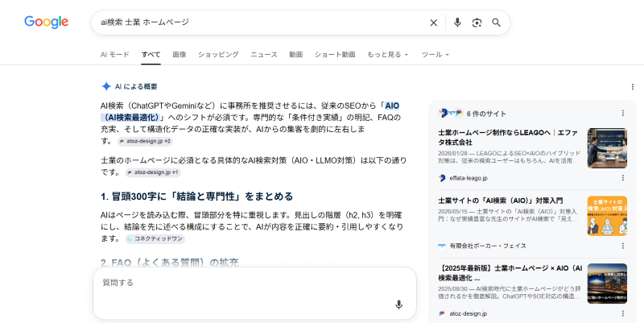The width and height of the screenshot is (644, 323).
Task: Click the magnifying glass search button
Action: (496, 23)
